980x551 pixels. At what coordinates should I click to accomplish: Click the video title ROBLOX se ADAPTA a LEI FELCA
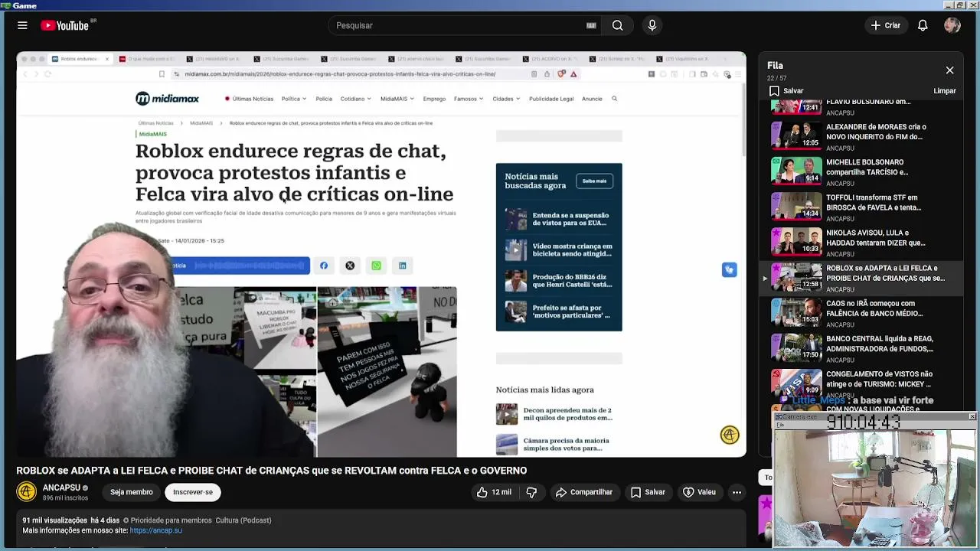click(x=272, y=471)
